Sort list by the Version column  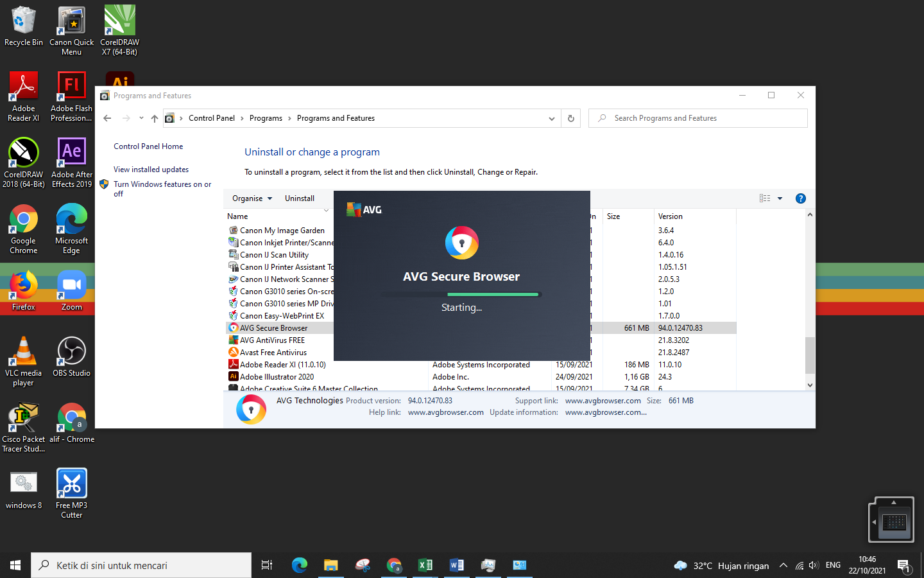(694, 216)
